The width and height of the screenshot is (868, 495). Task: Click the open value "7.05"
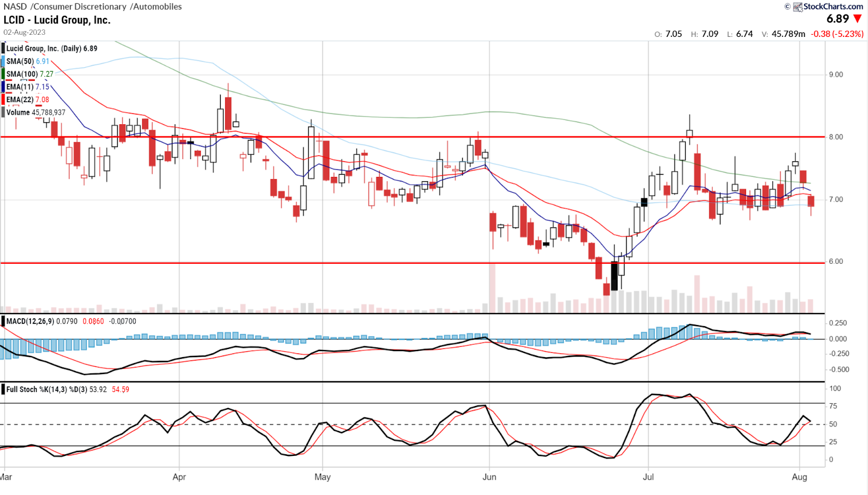[x=674, y=34]
